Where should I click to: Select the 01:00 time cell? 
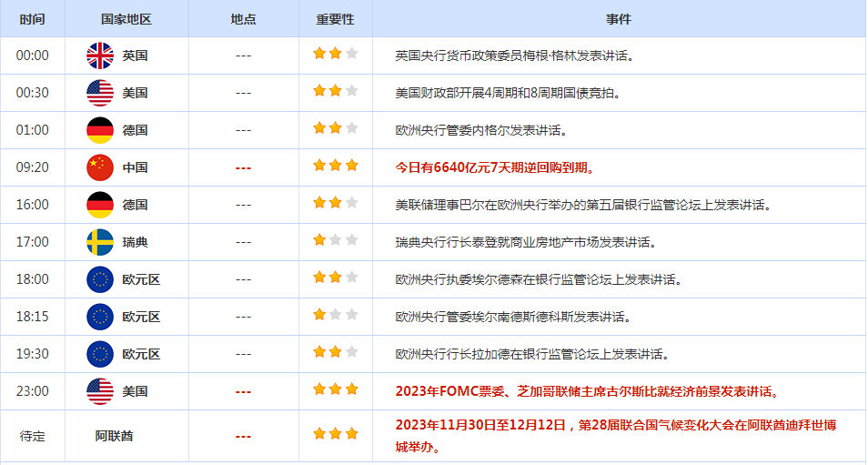tap(32, 130)
